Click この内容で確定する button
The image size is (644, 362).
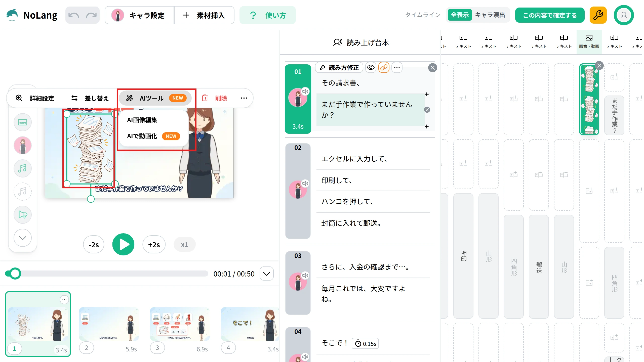tap(550, 15)
